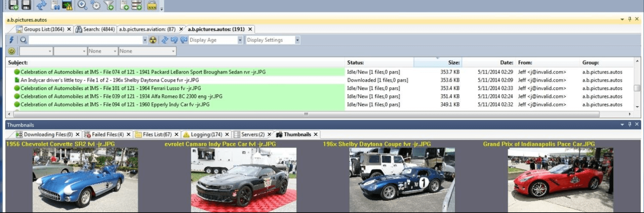Open the main toolbar overflow options arrow
Viewport: 644px width, 213px height.
(x=162, y=9)
